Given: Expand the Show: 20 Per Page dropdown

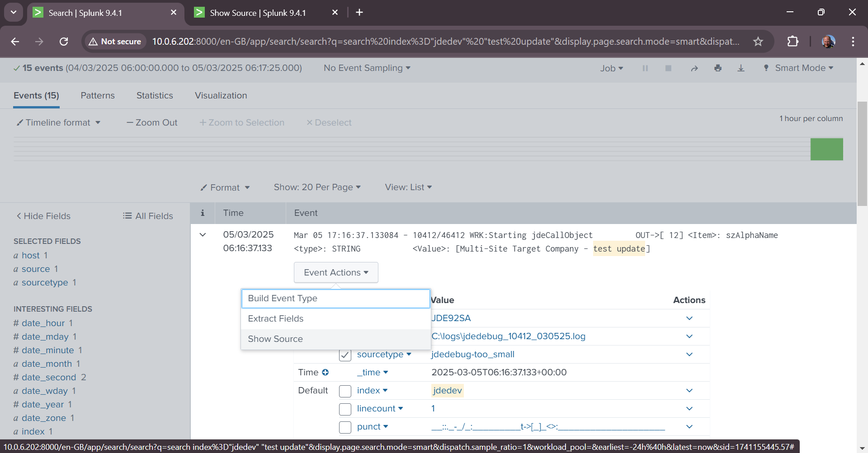Looking at the screenshot, I should click(x=317, y=187).
